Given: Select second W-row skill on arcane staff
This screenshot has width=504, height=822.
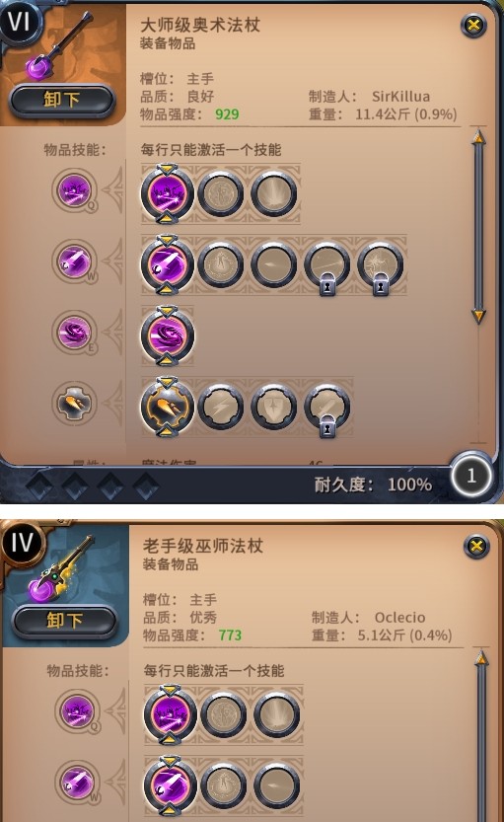Looking at the screenshot, I should tap(221, 264).
